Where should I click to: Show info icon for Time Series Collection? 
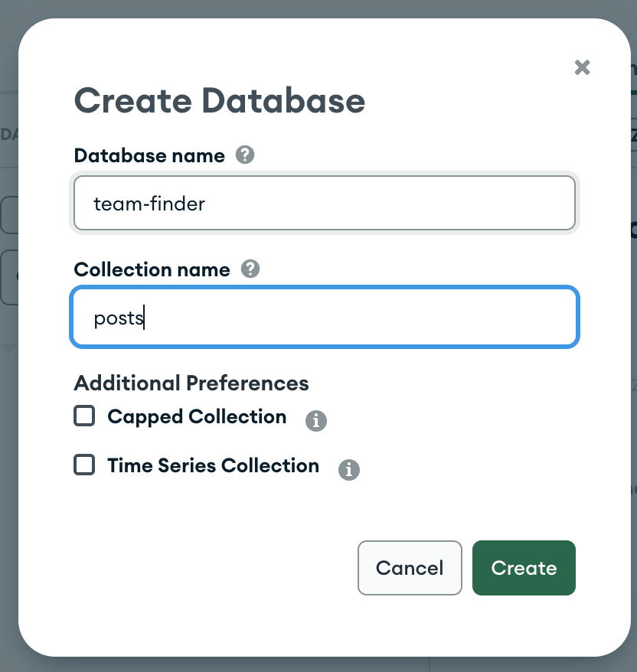tap(349, 470)
